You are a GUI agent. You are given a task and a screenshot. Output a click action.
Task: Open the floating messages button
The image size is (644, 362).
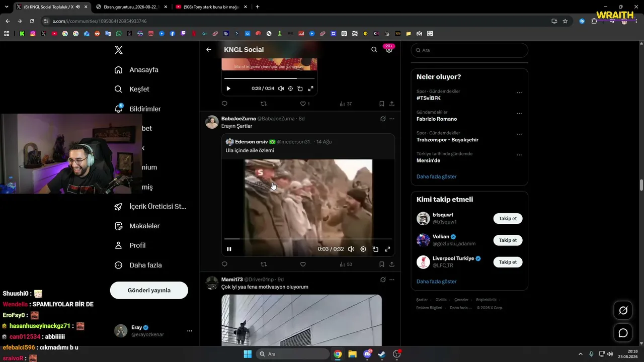(623, 333)
